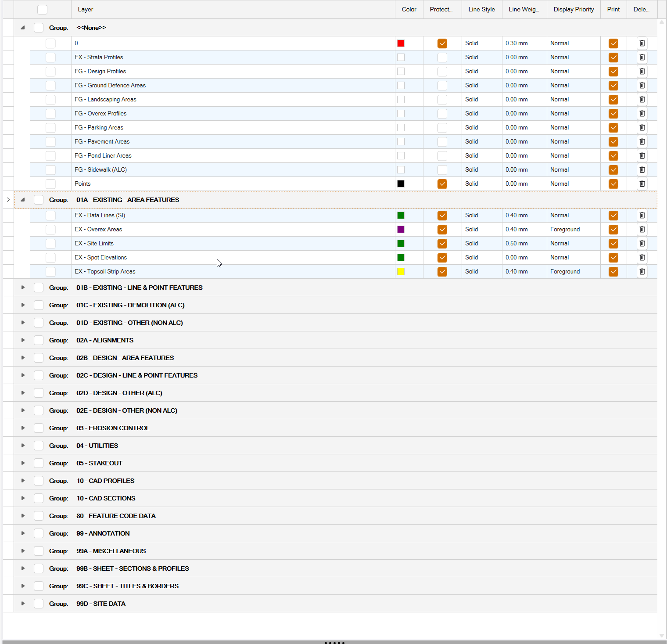The height and width of the screenshot is (644, 667).
Task: Expand the 04 - UTILITIES group
Action: (23, 446)
